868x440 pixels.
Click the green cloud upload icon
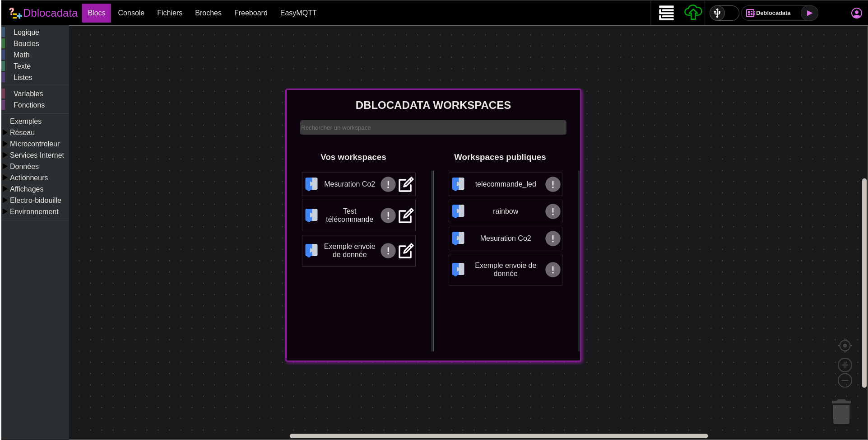tap(693, 13)
